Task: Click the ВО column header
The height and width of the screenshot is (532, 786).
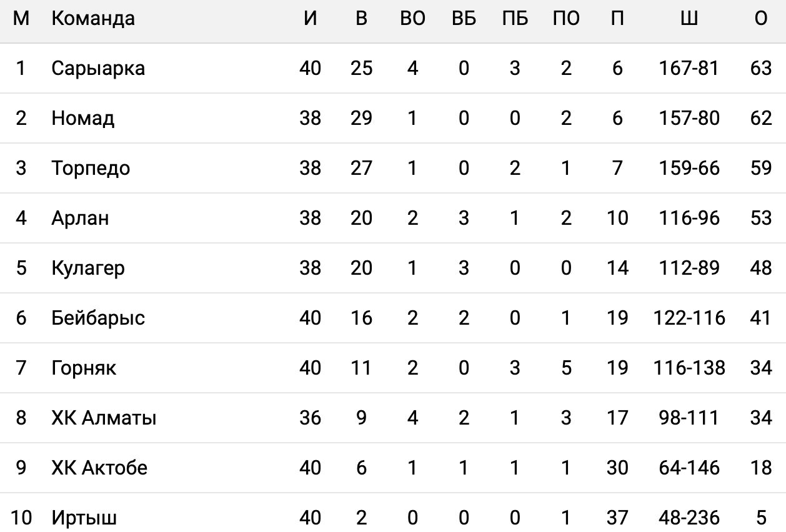Action: click(x=412, y=19)
